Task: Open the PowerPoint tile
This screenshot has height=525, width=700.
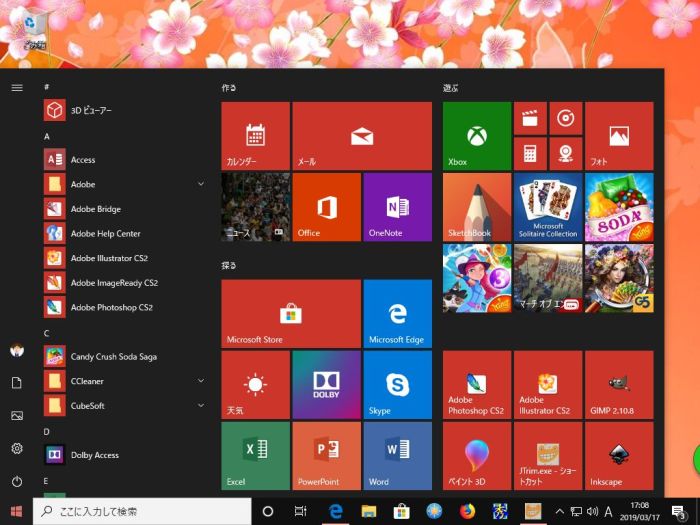Action: tap(326, 456)
